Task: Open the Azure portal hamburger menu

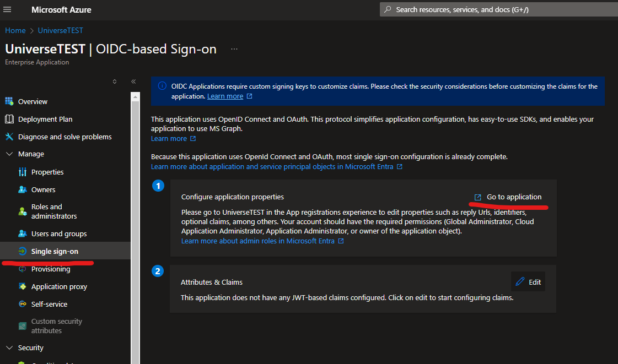Action: [9, 10]
